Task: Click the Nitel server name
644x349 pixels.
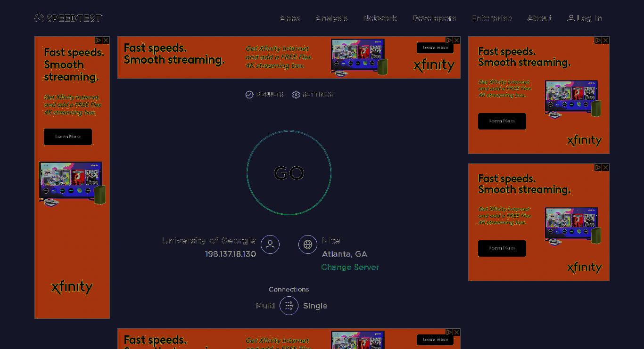Action: coord(332,241)
